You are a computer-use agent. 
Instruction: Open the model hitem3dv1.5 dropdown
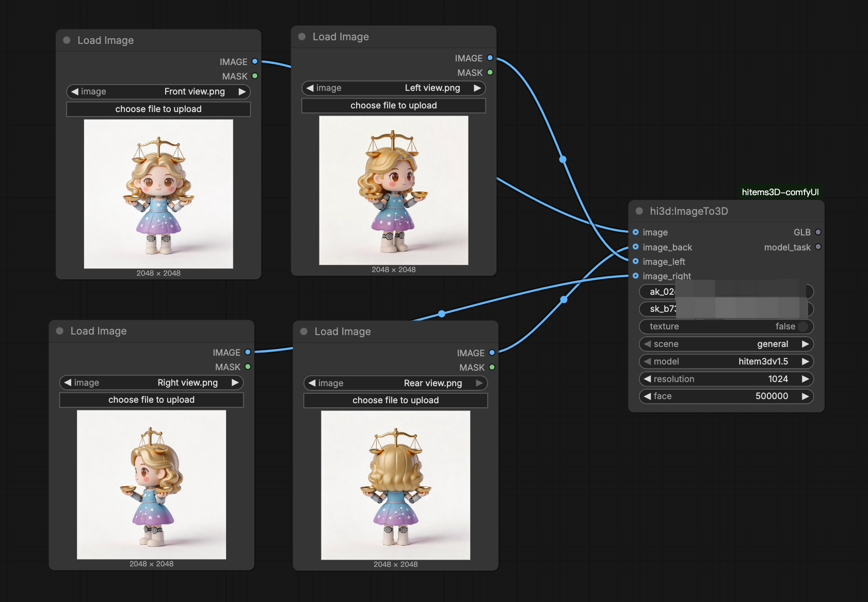tap(726, 361)
